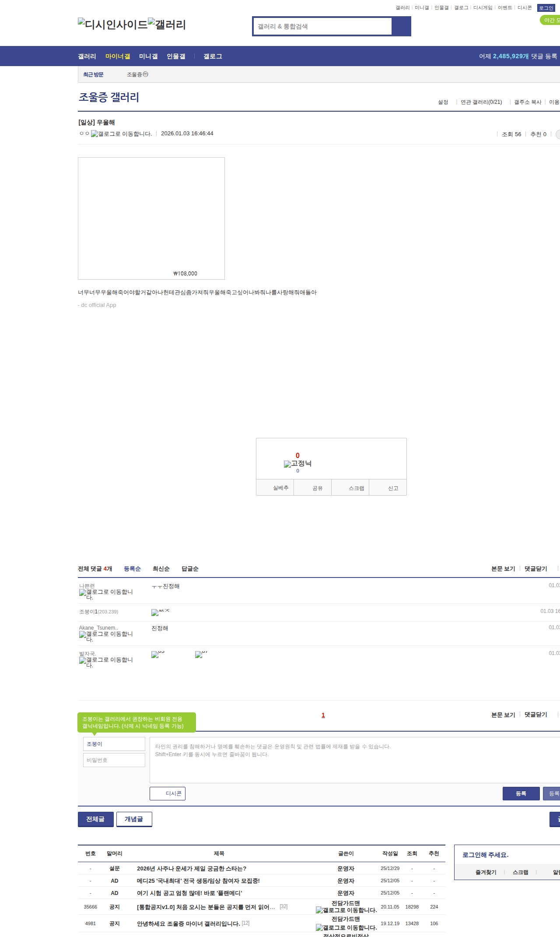Sort comments by 최신순

tap(161, 569)
